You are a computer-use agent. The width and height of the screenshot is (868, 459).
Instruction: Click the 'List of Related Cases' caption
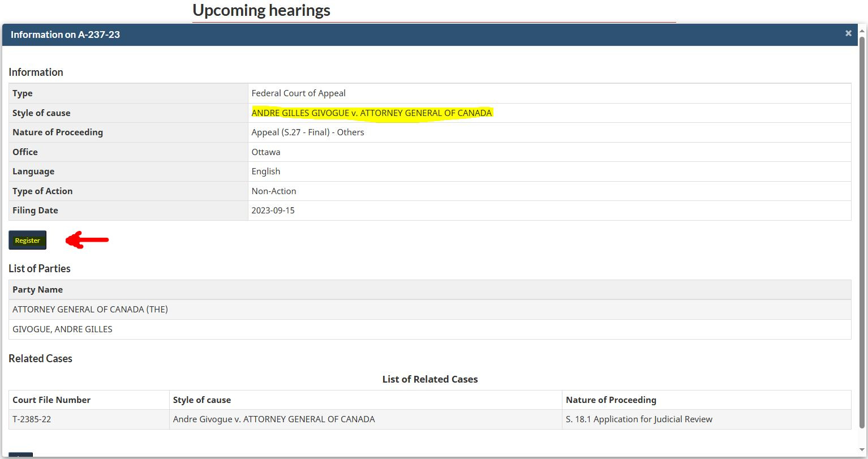click(430, 379)
